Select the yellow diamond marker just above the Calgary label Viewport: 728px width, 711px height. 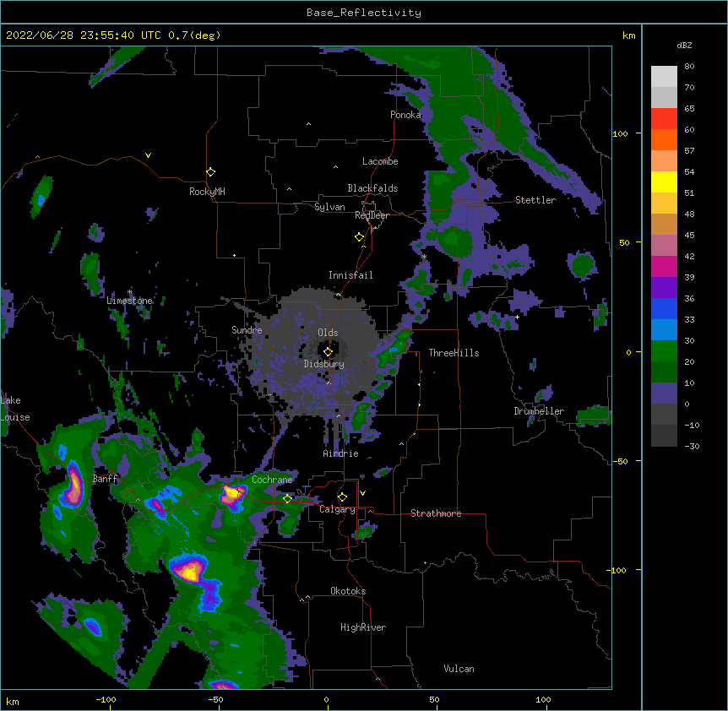pos(342,497)
